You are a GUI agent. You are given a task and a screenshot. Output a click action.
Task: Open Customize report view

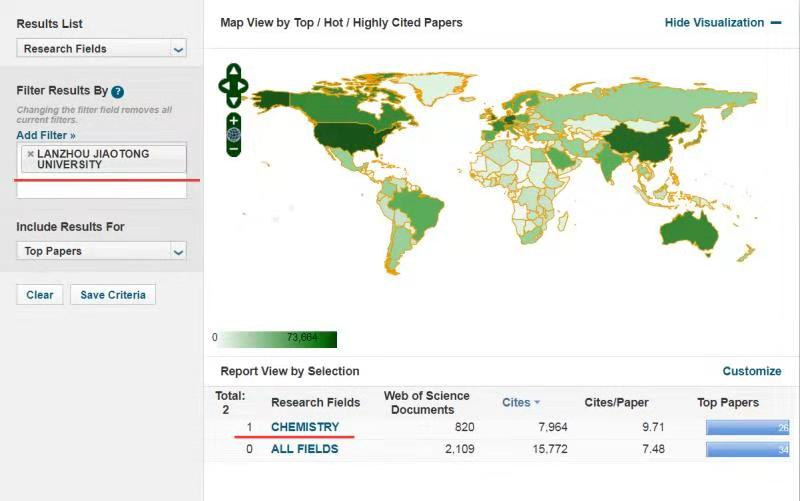pyautogui.click(x=751, y=371)
